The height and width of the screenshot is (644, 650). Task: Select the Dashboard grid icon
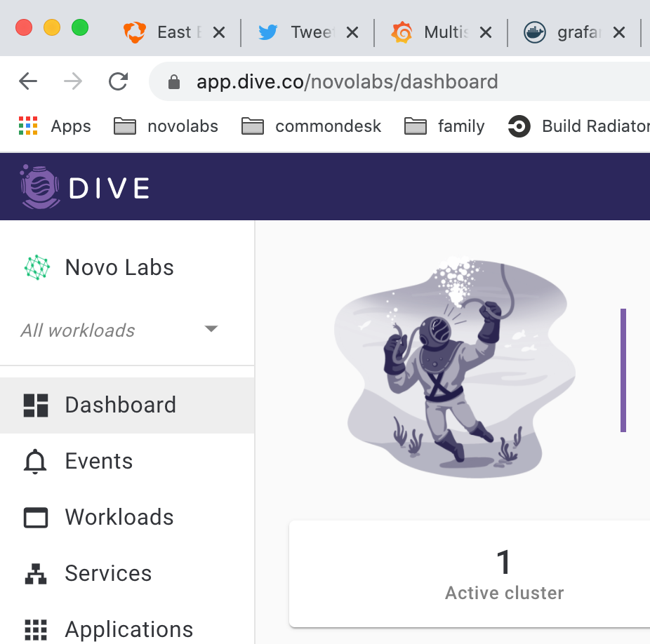click(36, 405)
